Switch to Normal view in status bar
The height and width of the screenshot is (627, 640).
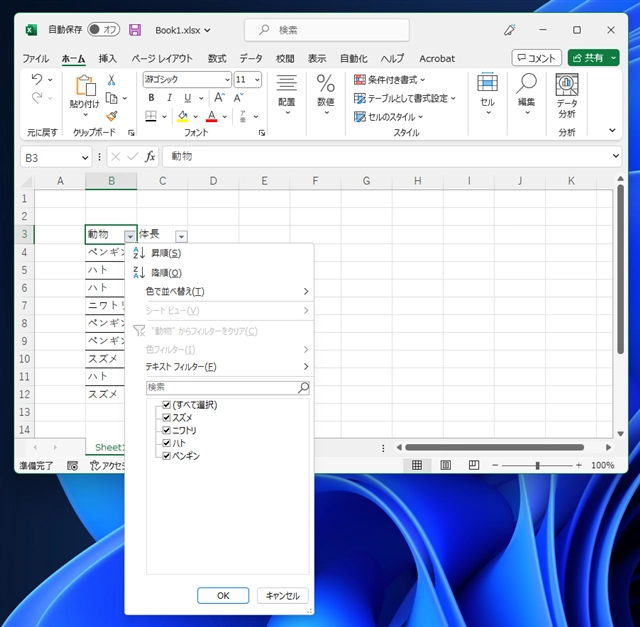click(417, 465)
